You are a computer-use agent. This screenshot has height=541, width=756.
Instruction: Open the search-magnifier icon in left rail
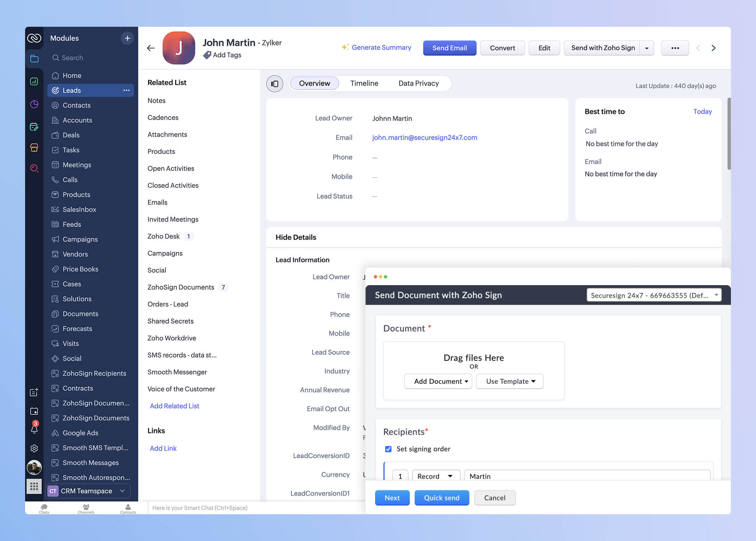(34, 168)
